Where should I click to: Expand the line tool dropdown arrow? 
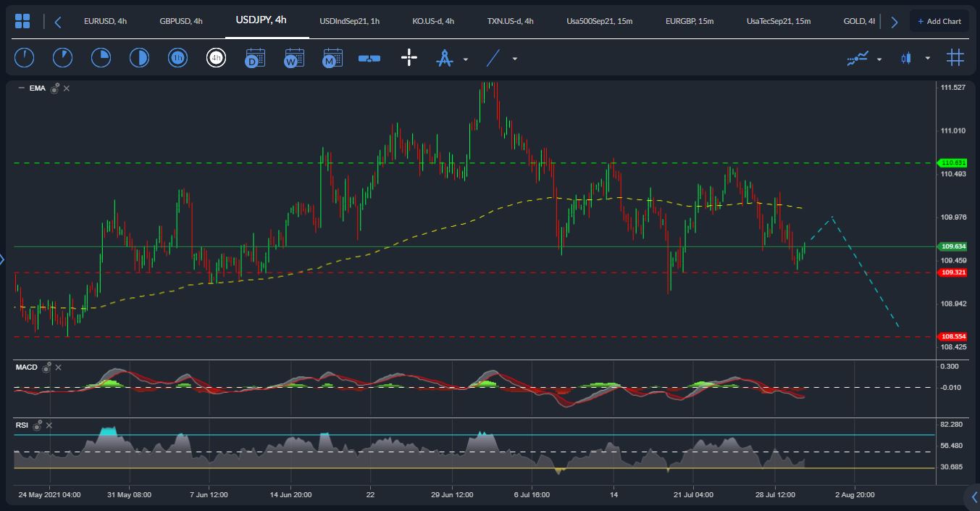pyautogui.click(x=514, y=59)
